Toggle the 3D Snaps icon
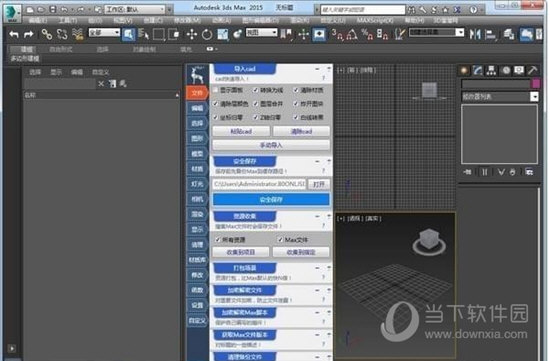 [x=337, y=34]
